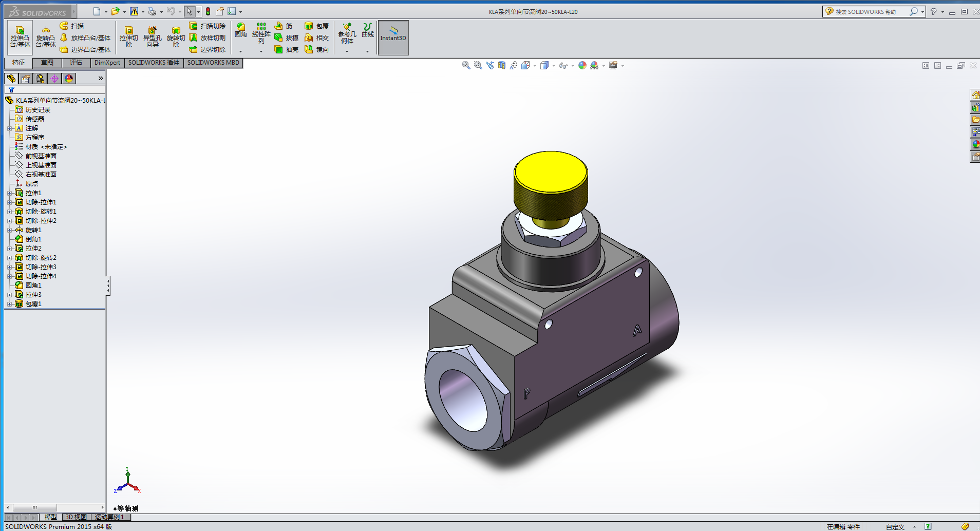Choose the 边界切除 boundary cut tool
Viewport: 980px width, 531px height.
pos(208,49)
